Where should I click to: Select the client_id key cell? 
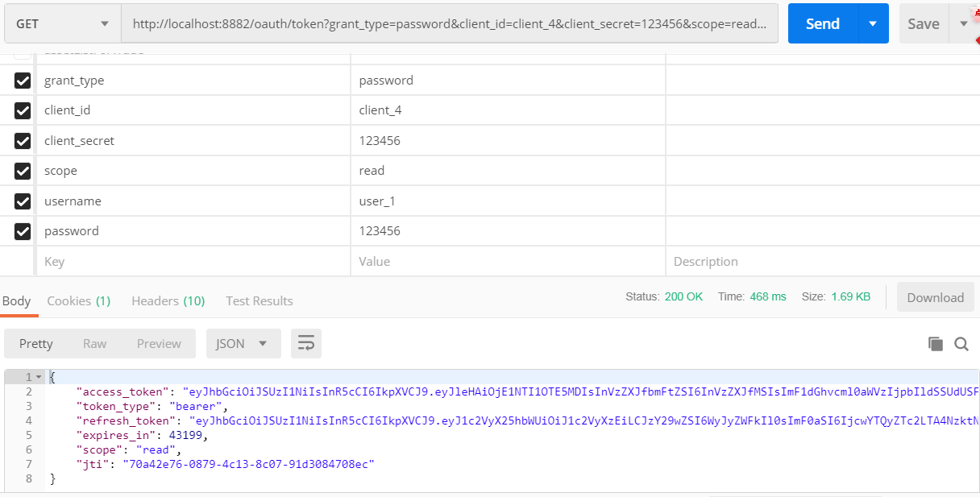coord(193,110)
